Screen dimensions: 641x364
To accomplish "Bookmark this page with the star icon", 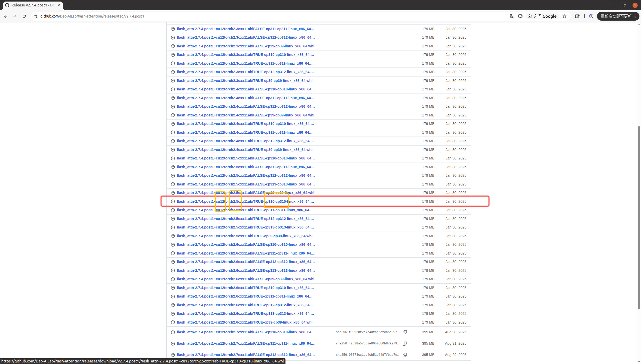I will click(564, 16).
